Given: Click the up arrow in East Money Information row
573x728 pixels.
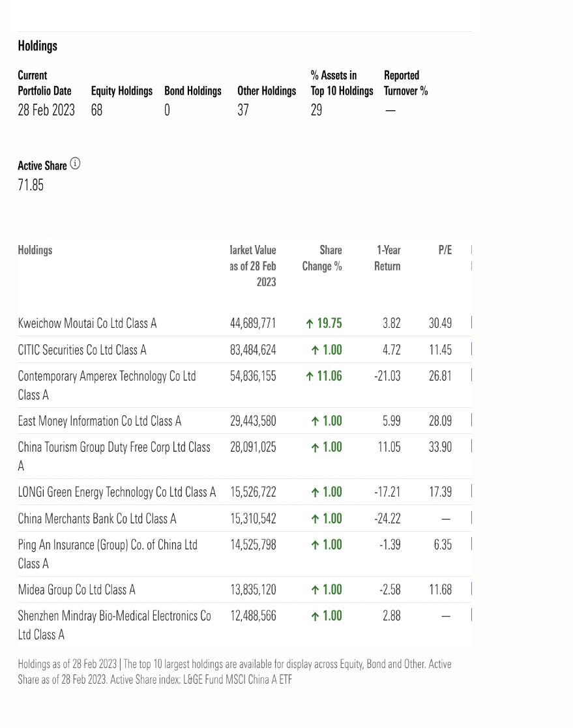Looking at the screenshot, I should [316, 421].
